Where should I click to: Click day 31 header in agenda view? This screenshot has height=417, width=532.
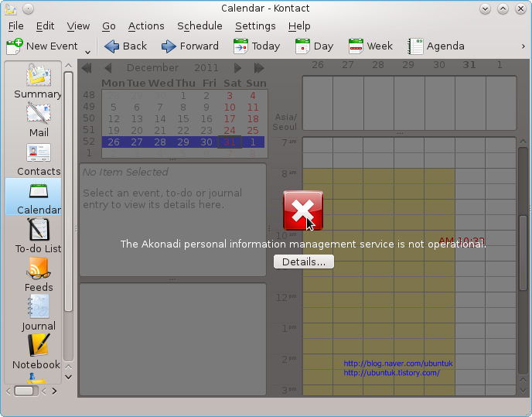[469, 64]
